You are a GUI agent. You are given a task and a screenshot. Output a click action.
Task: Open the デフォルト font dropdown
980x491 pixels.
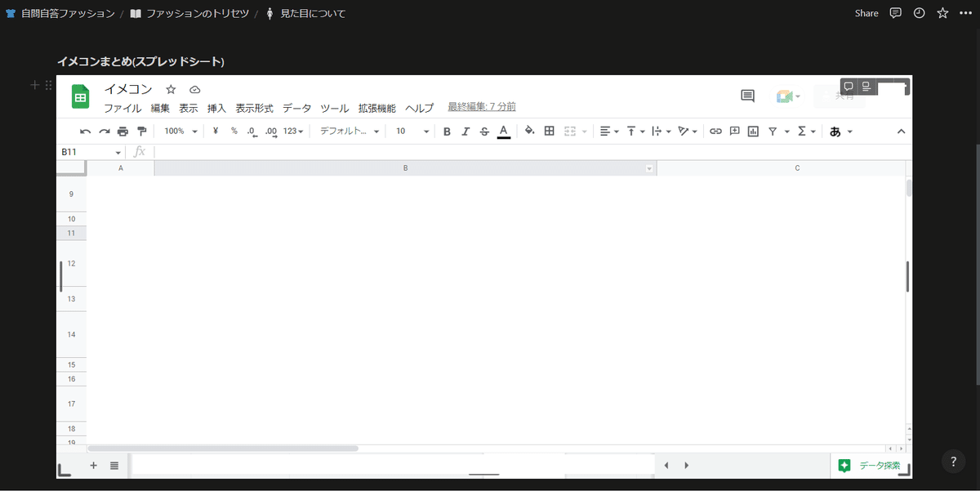[350, 131]
